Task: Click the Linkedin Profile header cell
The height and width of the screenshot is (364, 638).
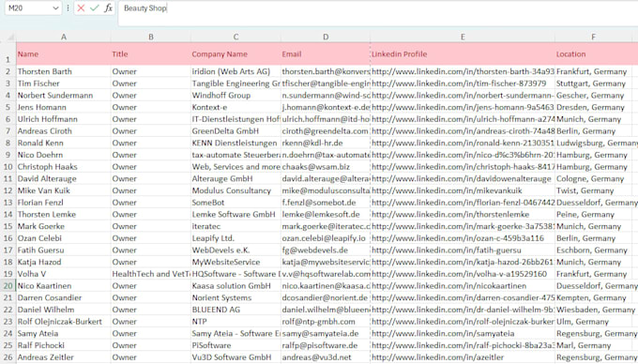Action: click(x=463, y=54)
